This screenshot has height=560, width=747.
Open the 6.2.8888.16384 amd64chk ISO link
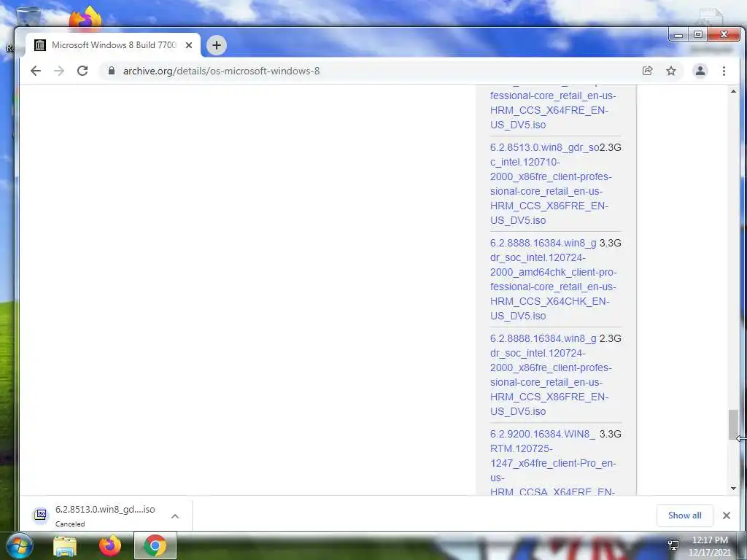(x=553, y=279)
